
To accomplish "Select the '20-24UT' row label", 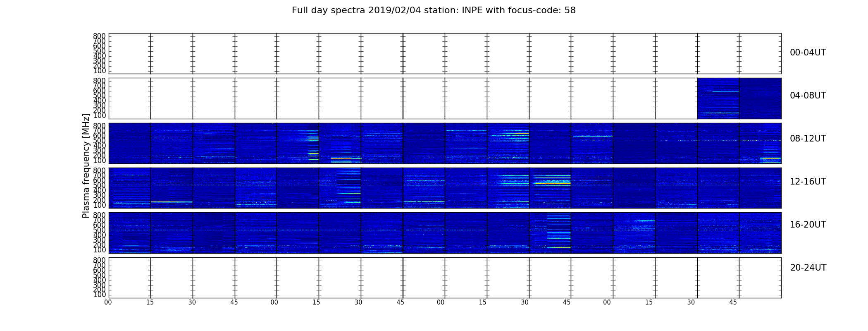I will 808,268.
